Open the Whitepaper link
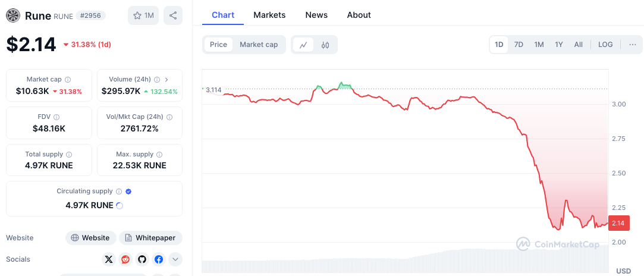 (150, 238)
